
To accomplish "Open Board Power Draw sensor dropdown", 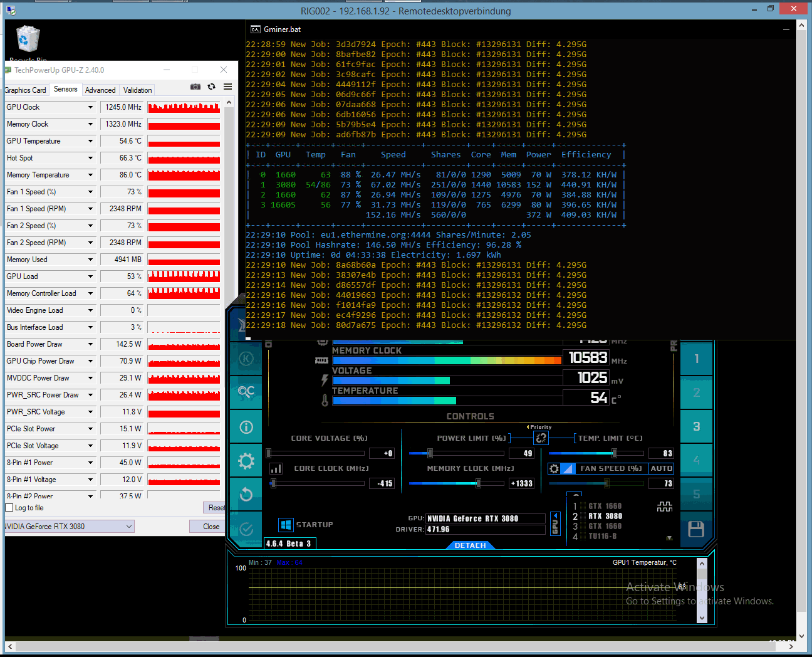I will pos(90,344).
